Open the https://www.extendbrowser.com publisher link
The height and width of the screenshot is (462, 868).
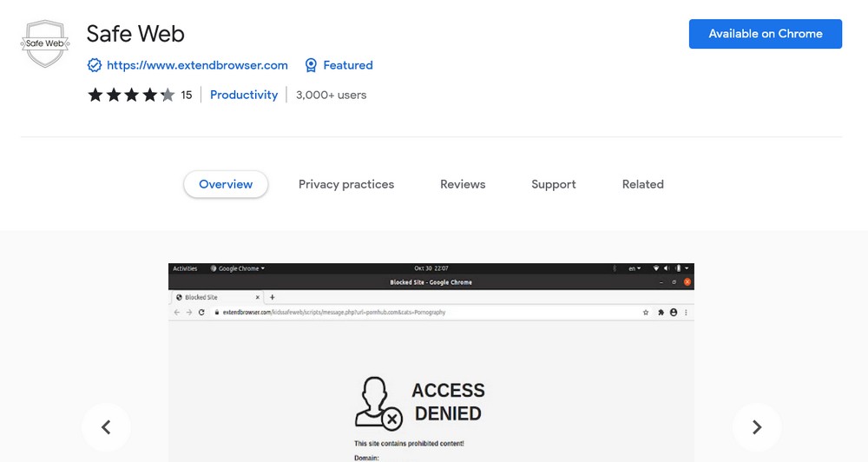pyautogui.click(x=197, y=65)
